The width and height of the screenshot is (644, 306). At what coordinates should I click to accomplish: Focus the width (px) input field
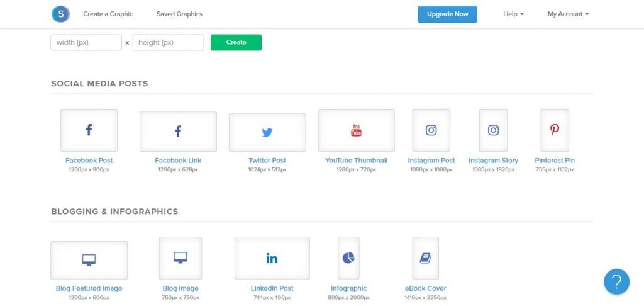tap(86, 42)
